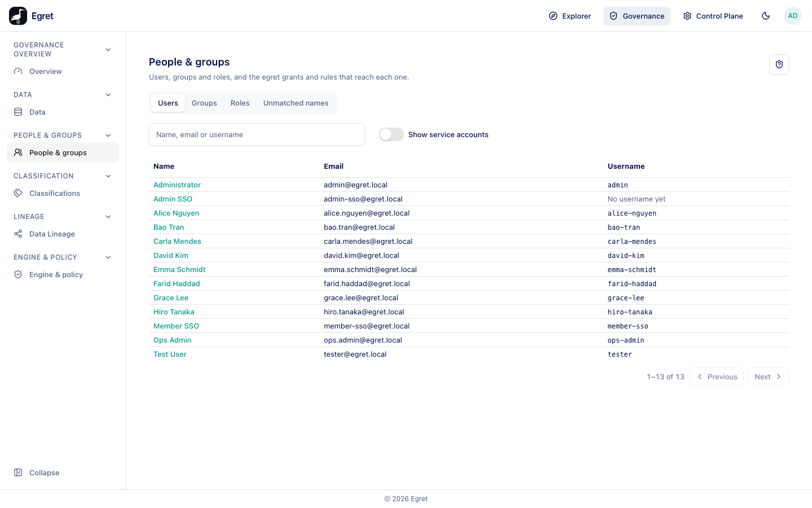Collapse the Classification section chevron
The width and height of the screenshot is (812, 508).
click(108, 176)
